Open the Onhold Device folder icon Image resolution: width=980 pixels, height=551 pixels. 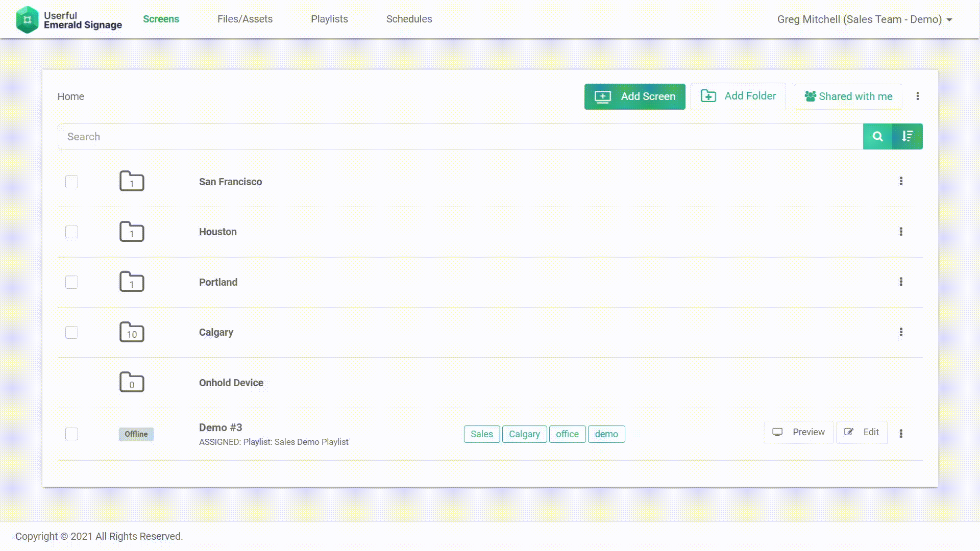click(x=132, y=382)
